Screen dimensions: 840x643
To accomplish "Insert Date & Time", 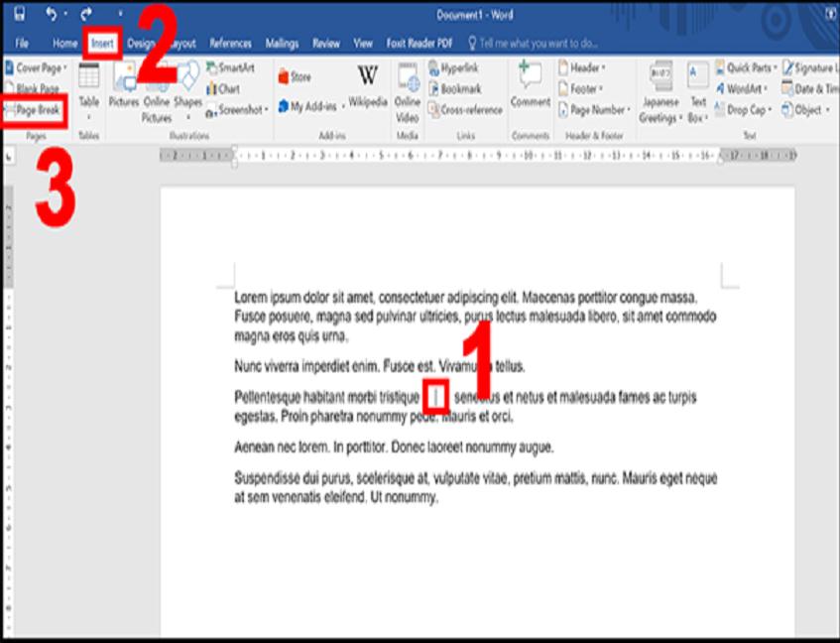I will click(x=810, y=89).
